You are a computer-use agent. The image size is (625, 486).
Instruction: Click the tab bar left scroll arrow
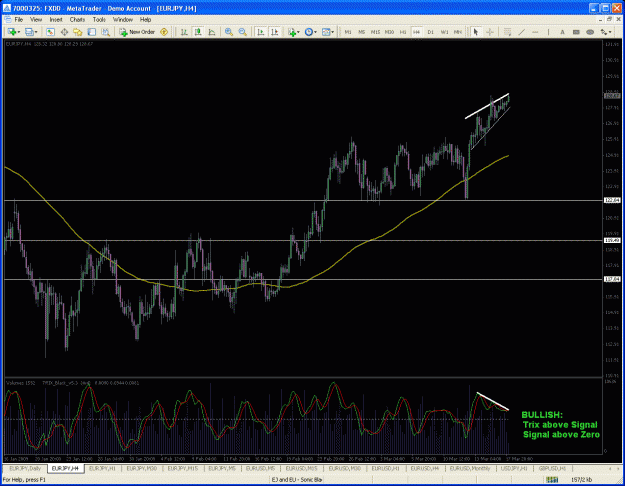click(x=610, y=468)
